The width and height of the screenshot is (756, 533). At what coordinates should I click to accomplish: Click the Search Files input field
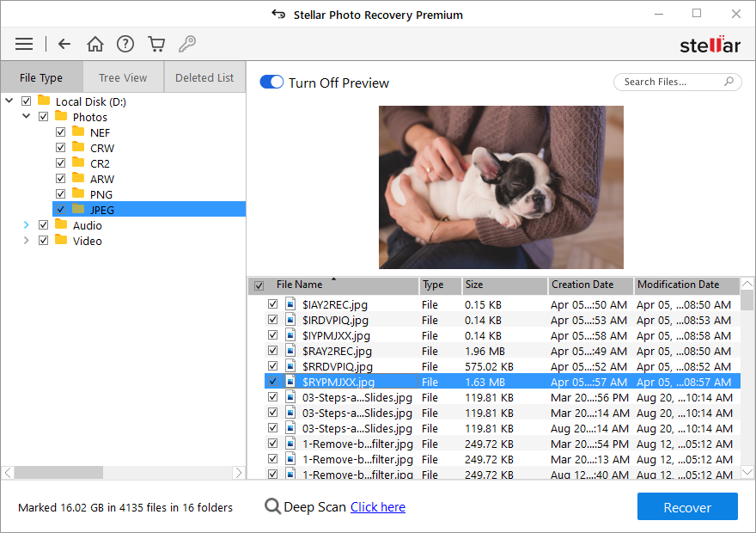point(677,82)
